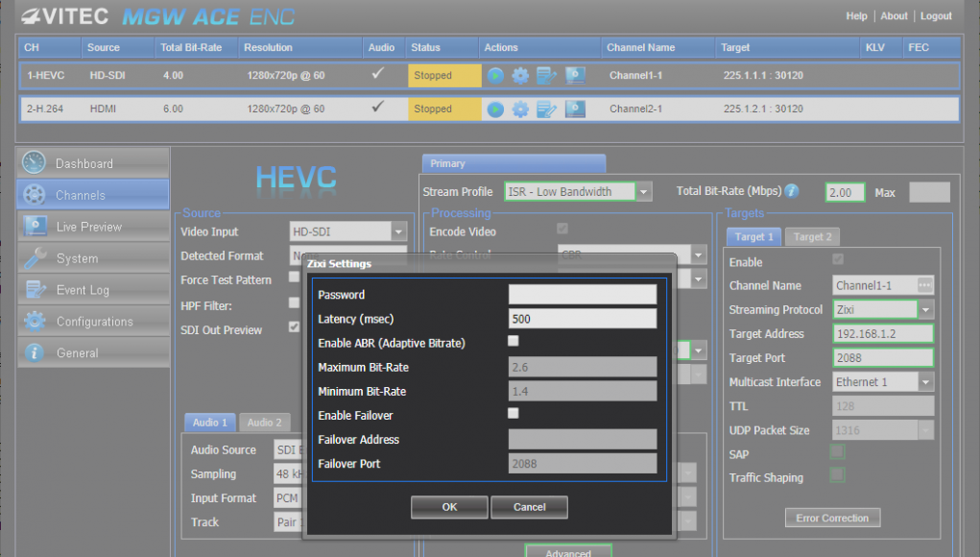Open the Dashboard sidebar item

pos(93,163)
